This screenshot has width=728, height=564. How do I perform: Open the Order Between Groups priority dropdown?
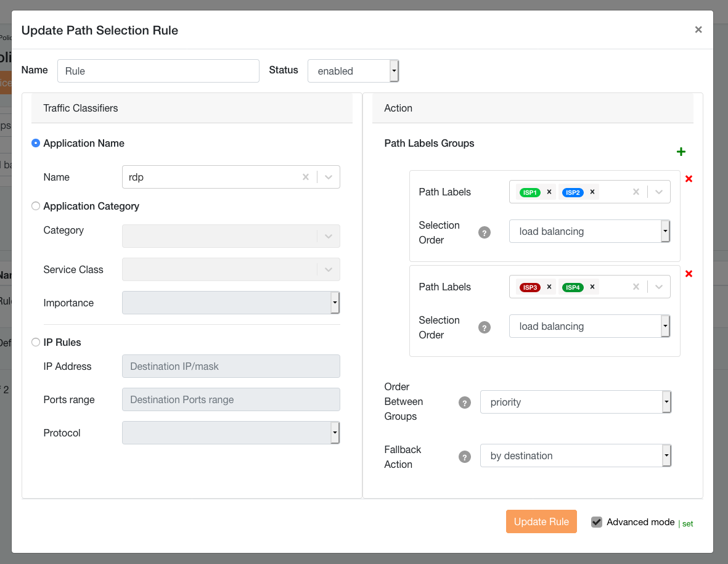click(575, 402)
